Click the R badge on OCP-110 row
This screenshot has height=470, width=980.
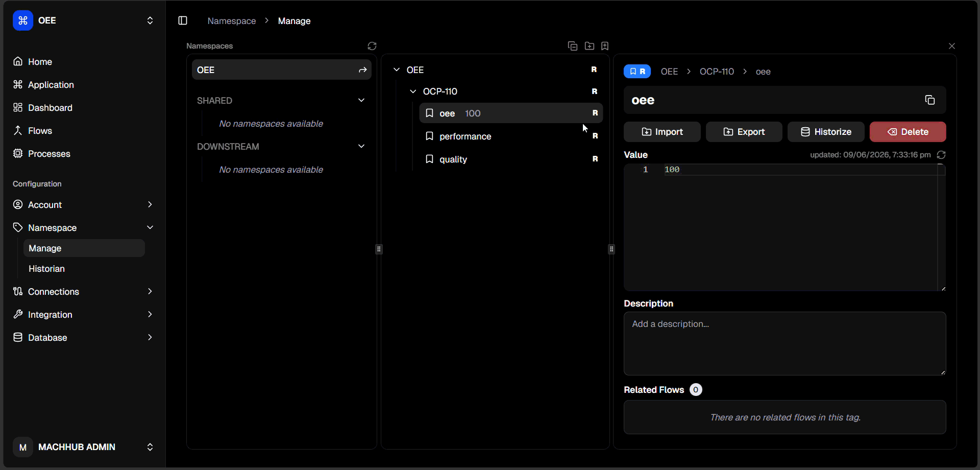pos(595,91)
